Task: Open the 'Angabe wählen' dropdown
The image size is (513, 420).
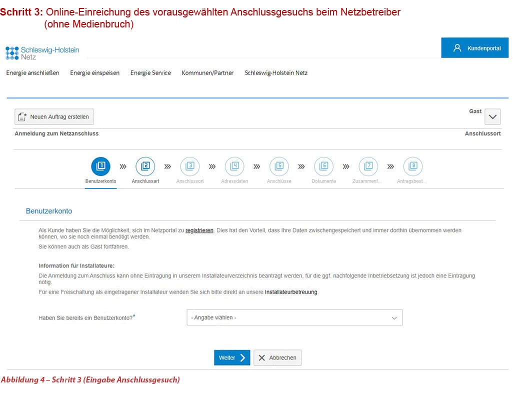Action: pyautogui.click(x=294, y=317)
